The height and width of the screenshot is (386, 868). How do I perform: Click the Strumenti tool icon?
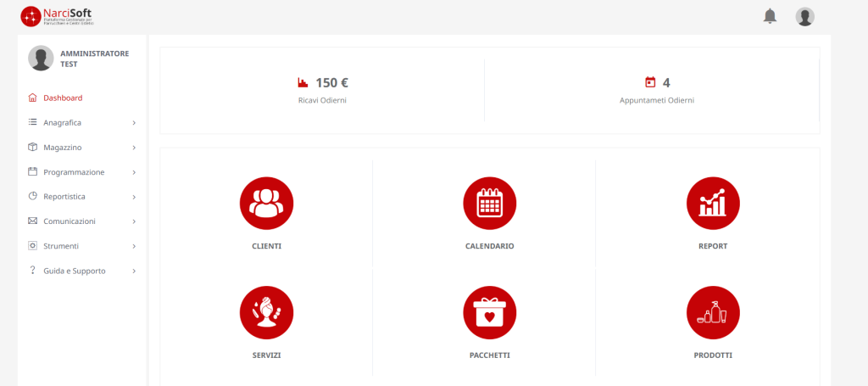[x=32, y=245]
